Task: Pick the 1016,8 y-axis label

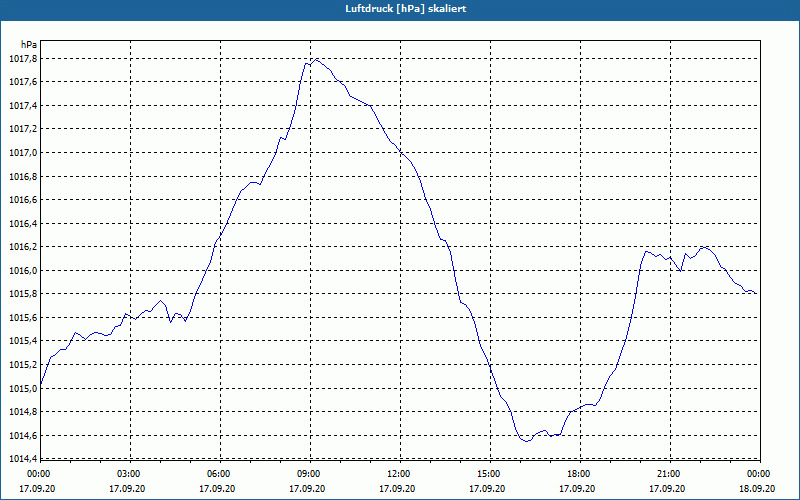Action: click(x=23, y=177)
